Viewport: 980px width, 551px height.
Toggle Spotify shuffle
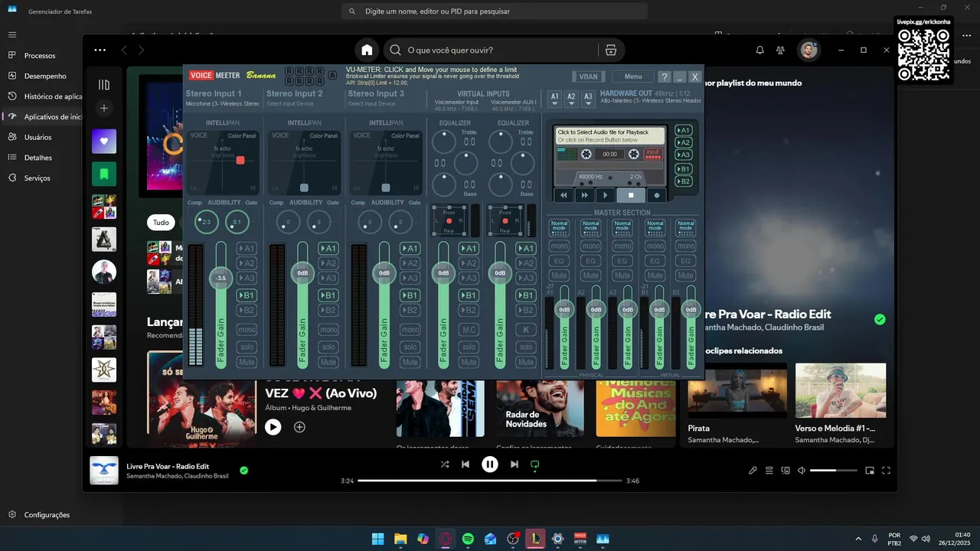tap(445, 464)
